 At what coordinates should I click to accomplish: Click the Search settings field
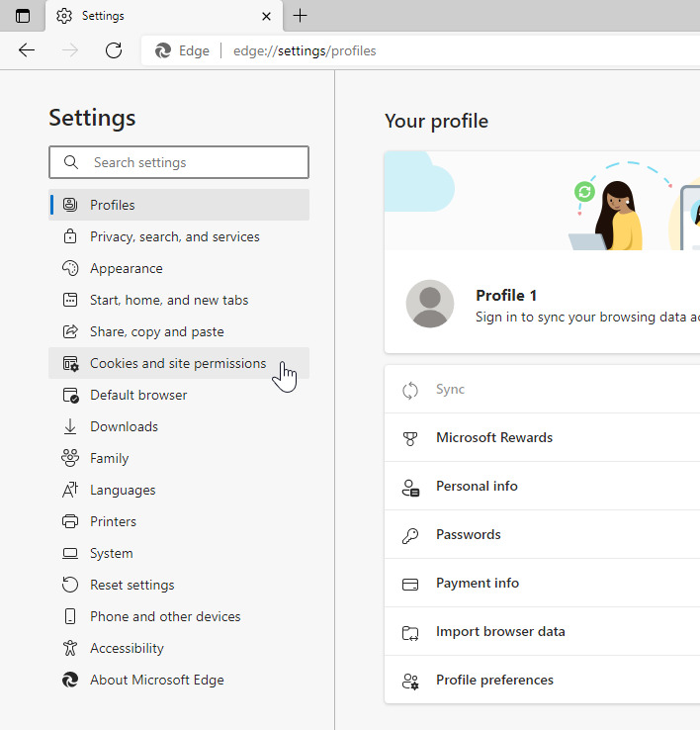point(179,162)
